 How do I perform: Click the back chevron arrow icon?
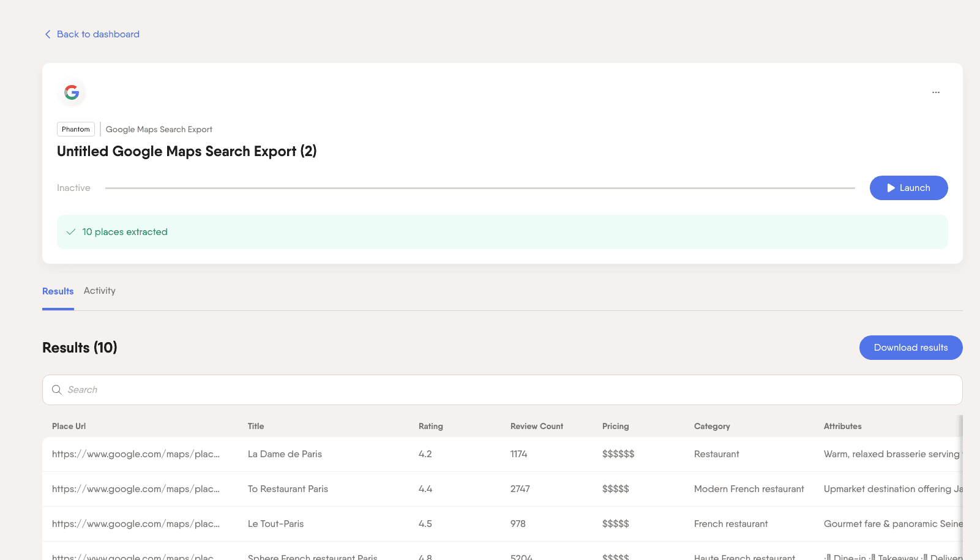(x=48, y=34)
